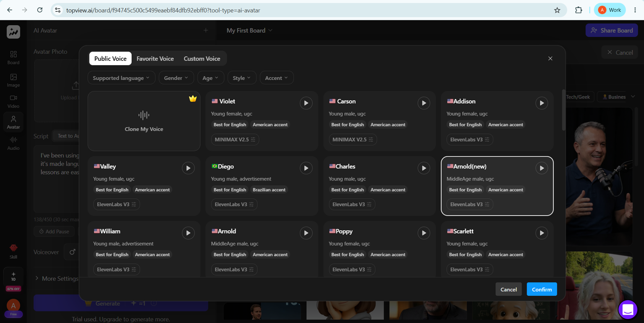Open the Skill sidebar icon

coord(13,251)
